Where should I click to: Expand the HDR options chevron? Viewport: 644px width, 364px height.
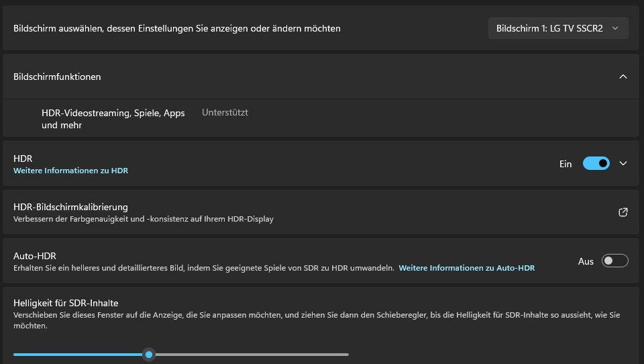point(623,164)
